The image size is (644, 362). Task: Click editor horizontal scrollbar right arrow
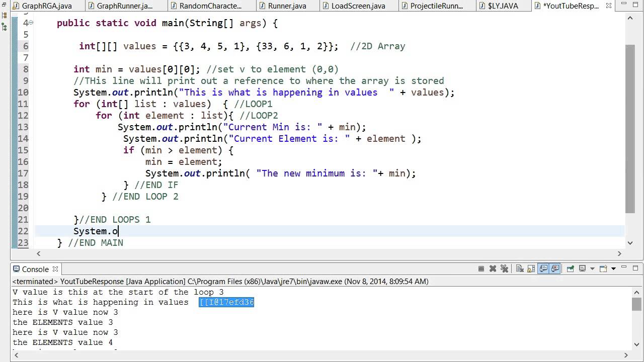pos(620,253)
